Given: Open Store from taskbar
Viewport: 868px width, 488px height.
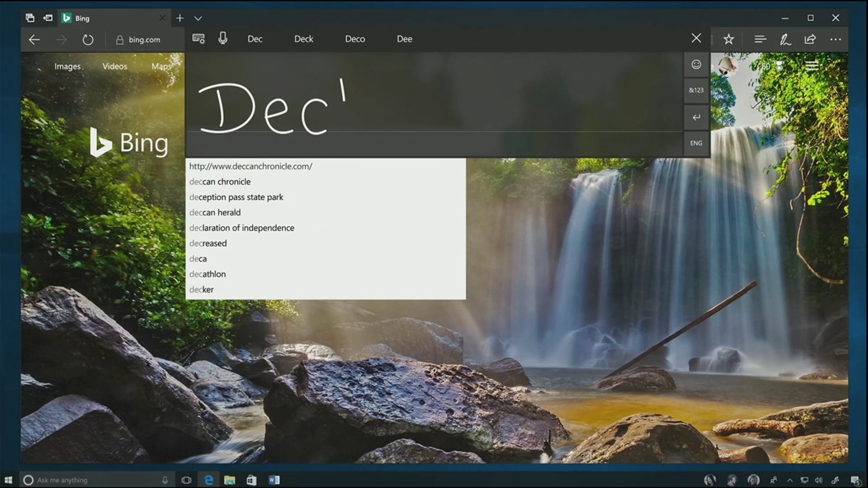Looking at the screenshot, I should click(251, 480).
